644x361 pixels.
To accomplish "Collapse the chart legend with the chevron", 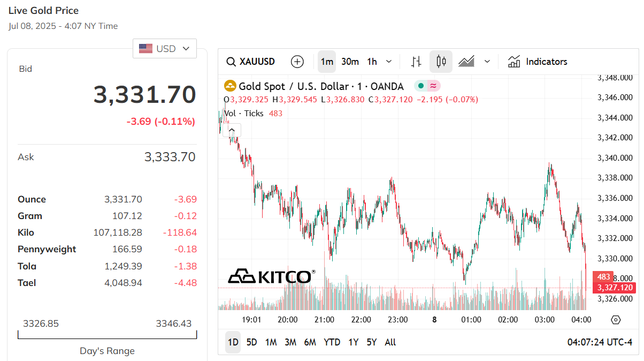I will coord(232,130).
